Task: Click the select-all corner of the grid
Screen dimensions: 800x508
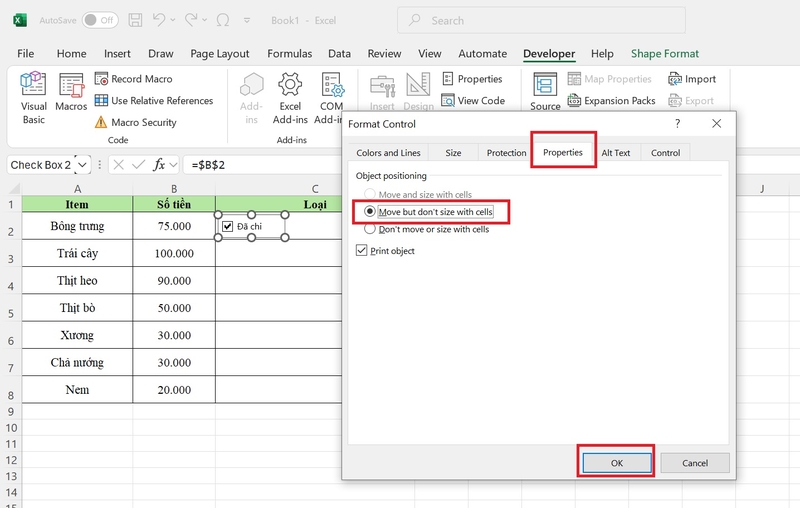Action: (x=14, y=189)
